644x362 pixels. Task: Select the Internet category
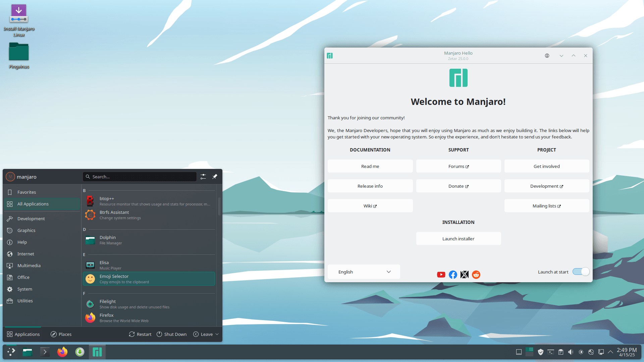tap(42, 254)
